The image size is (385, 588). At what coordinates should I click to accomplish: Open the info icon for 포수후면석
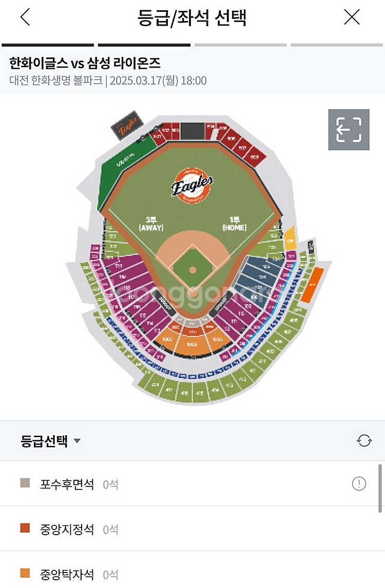[x=359, y=483]
